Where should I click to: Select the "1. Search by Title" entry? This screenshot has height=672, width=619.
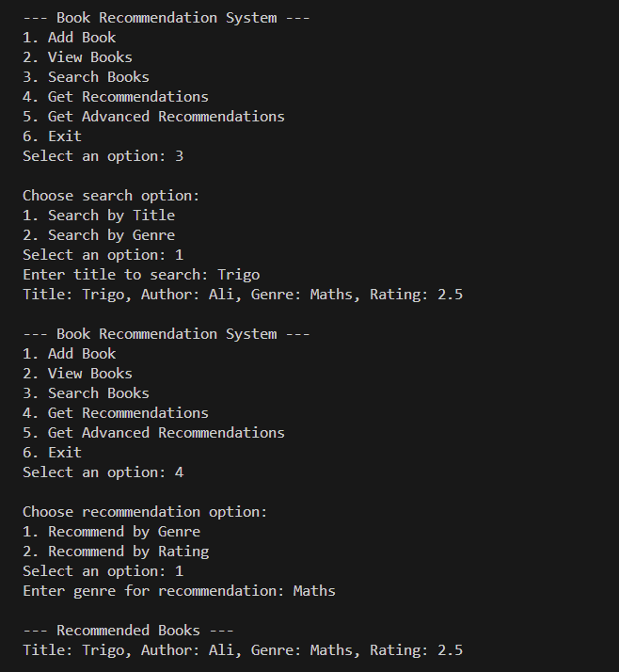(x=99, y=216)
